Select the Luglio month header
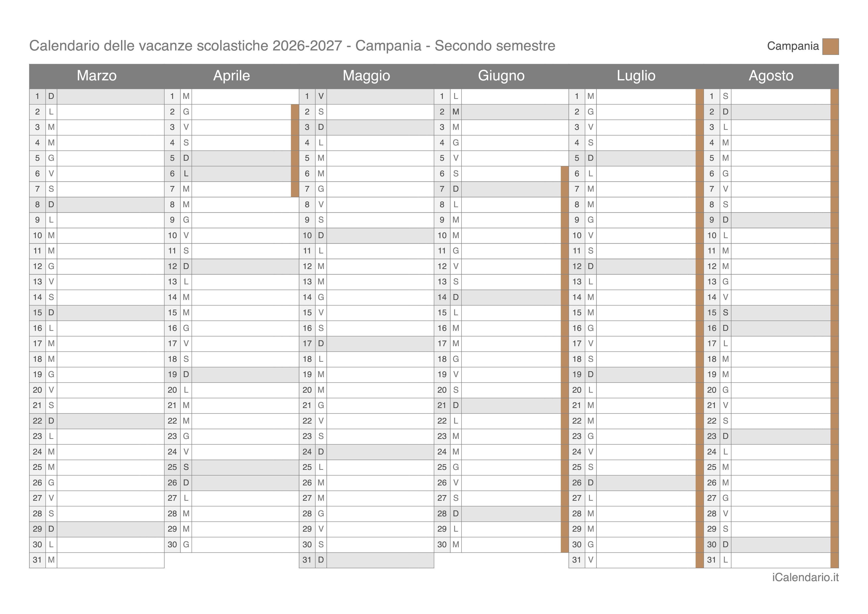868x614 pixels. click(x=636, y=76)
